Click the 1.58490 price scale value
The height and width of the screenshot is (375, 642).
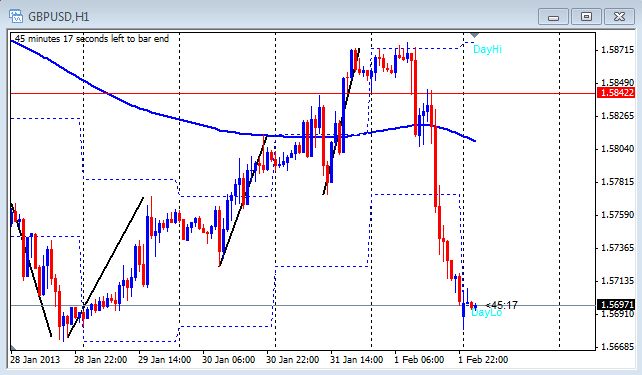617,83
